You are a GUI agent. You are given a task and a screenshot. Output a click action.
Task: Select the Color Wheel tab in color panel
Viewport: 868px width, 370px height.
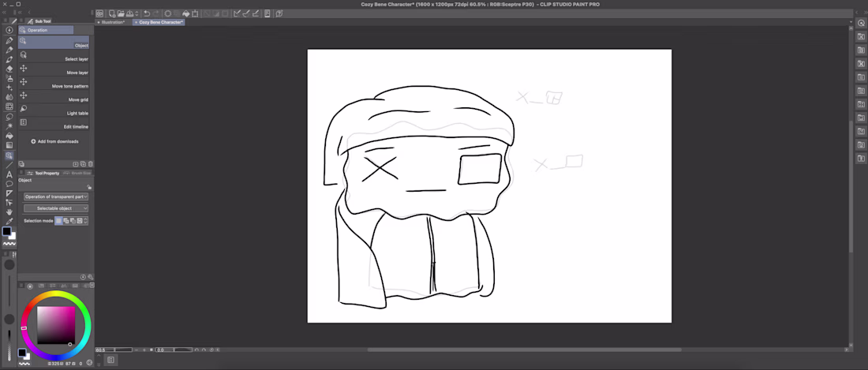[x=30, y=286]
